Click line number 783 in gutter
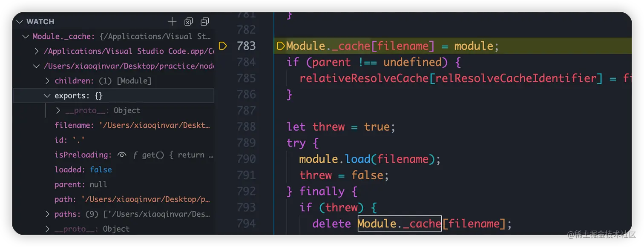The height and width of the screenshot is (247, 644). coord(246,46)
